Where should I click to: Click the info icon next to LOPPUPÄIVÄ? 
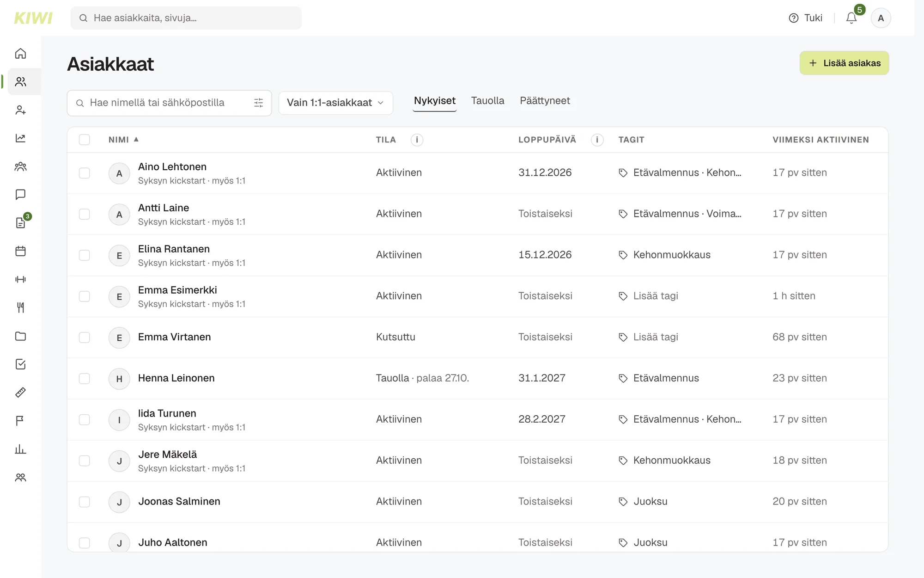coord(597,140)
